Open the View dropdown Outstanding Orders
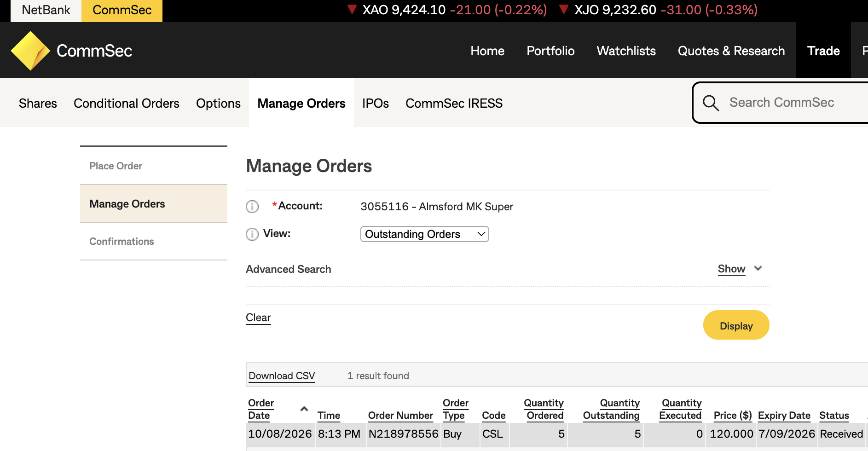868x451 pixels. [424, 234]
